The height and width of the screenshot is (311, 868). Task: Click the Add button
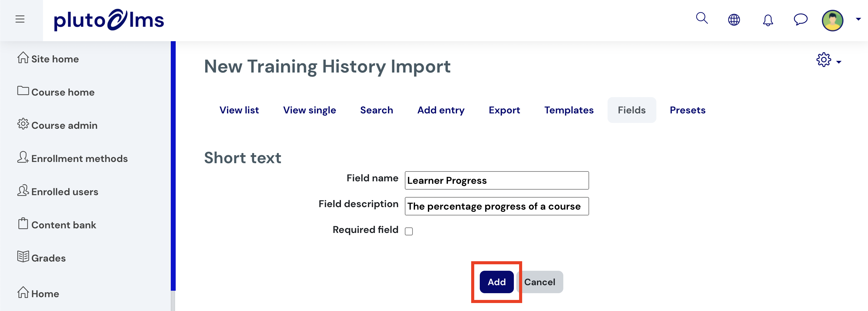(x=497, y=282)
